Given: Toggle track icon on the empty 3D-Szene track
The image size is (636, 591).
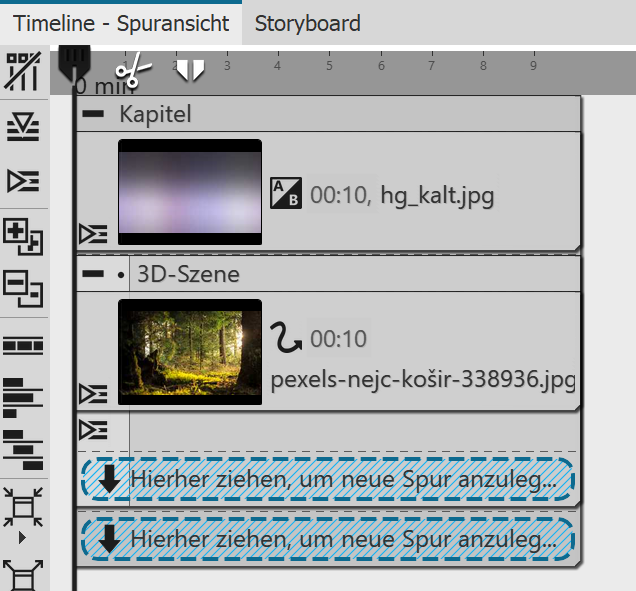Looking at the screenshot, I should pyautogui.click(x=93, y=430).
